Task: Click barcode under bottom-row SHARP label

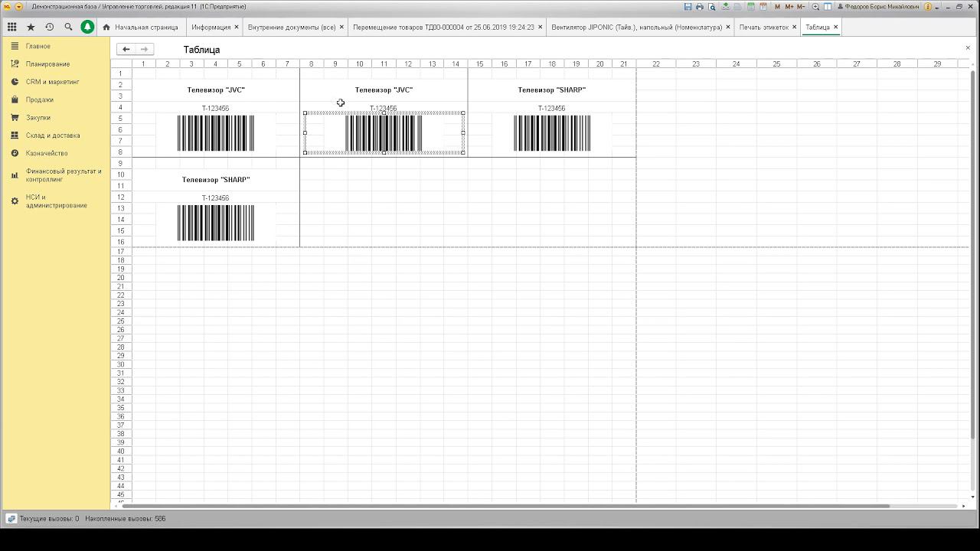Action: (216, 223)
